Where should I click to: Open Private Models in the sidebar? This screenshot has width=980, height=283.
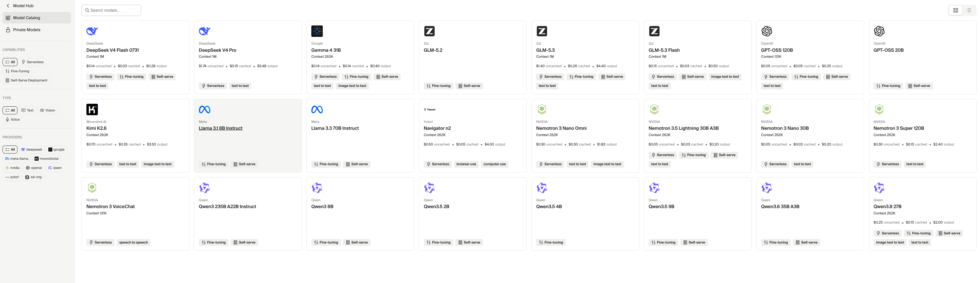click(x=37, y=30)
